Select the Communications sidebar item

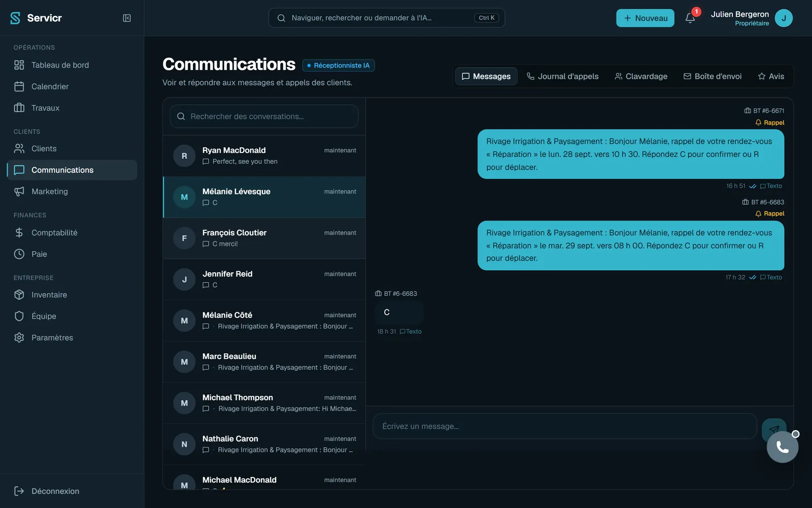(x=72, y=170)
